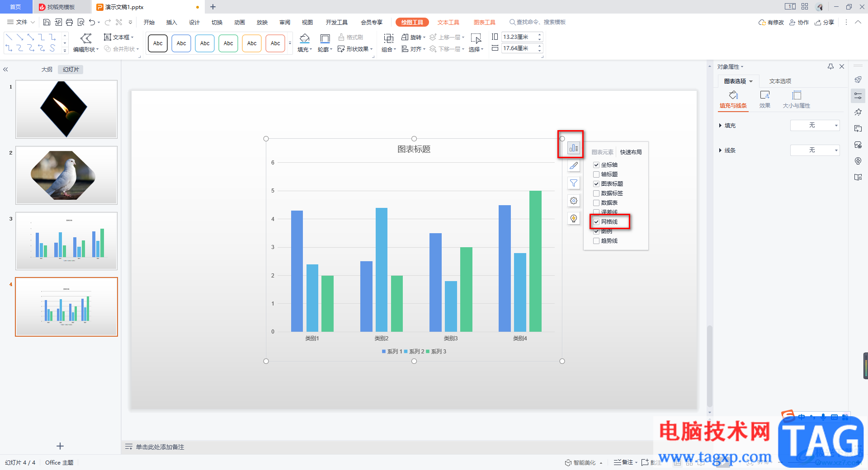Open the Insert (插入) ribbon tab
Image resolution: width=868 pixels, height=470 pixels.
[x=171, y=22]
